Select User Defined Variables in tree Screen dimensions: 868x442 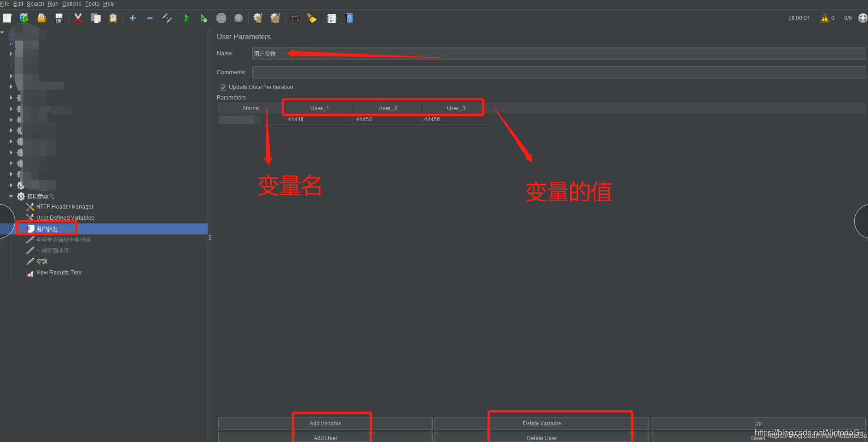pos(65,218)
